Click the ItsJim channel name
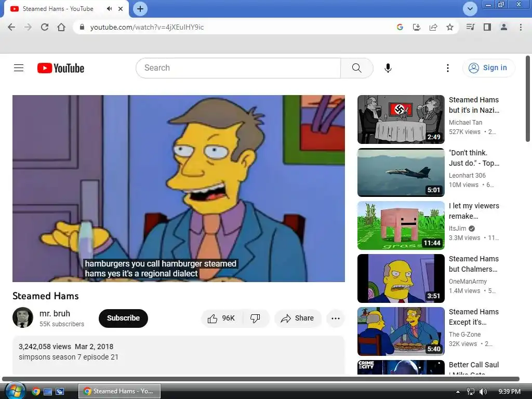 457,229
